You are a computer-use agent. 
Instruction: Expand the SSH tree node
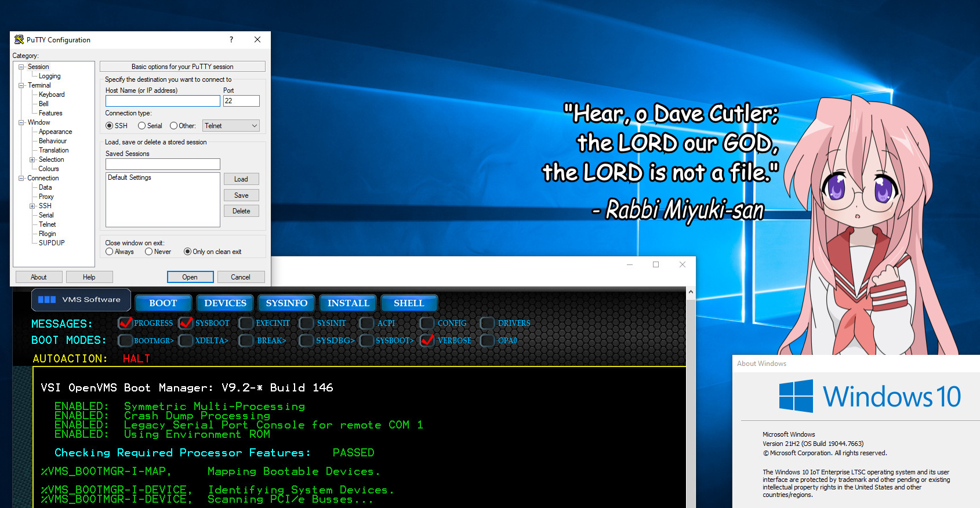point(32,206)
